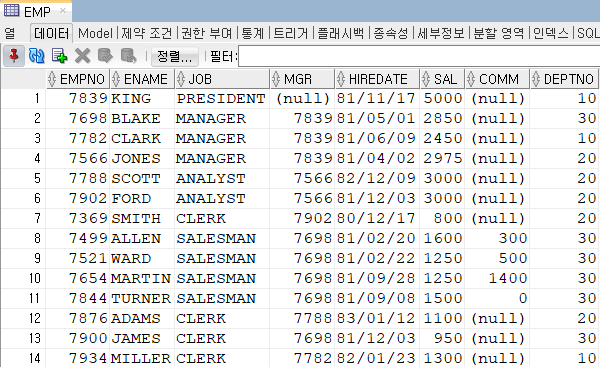This screenshot has height=367, width=600.
Task: Select EMPNO 7934 cell
Action: pos(78,358)
